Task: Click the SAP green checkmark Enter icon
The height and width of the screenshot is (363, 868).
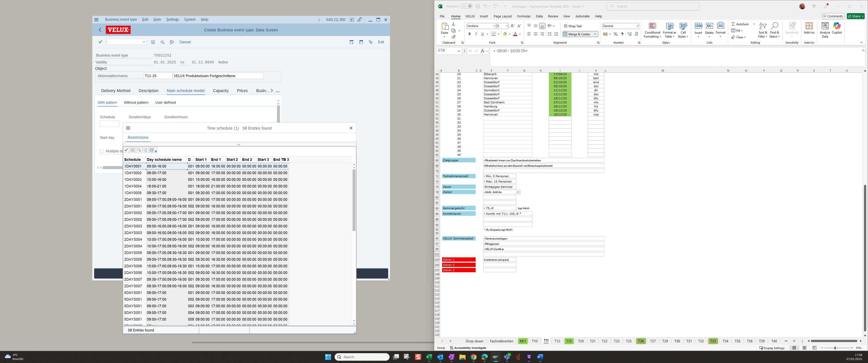Action: point(100,42)
